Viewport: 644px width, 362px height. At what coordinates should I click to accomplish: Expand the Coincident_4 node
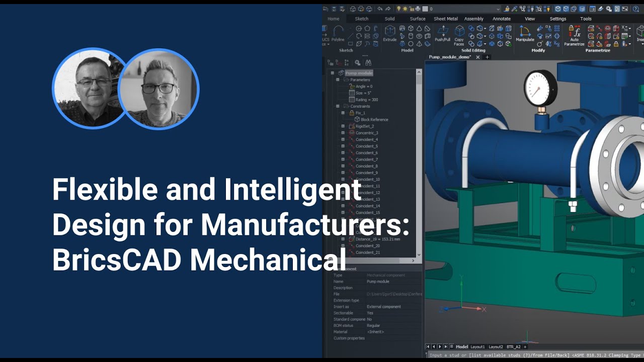tap(343, 139)
